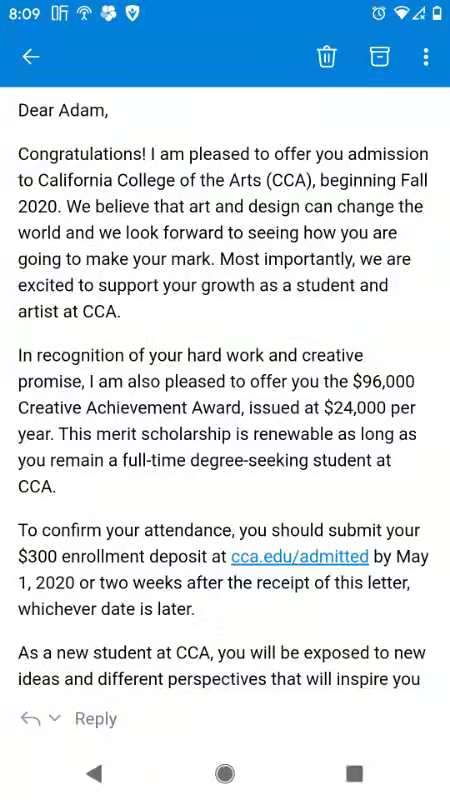Open the three-dot overflow menu
Viewport: 450px width, 800px height.
(x=426, y=57)
